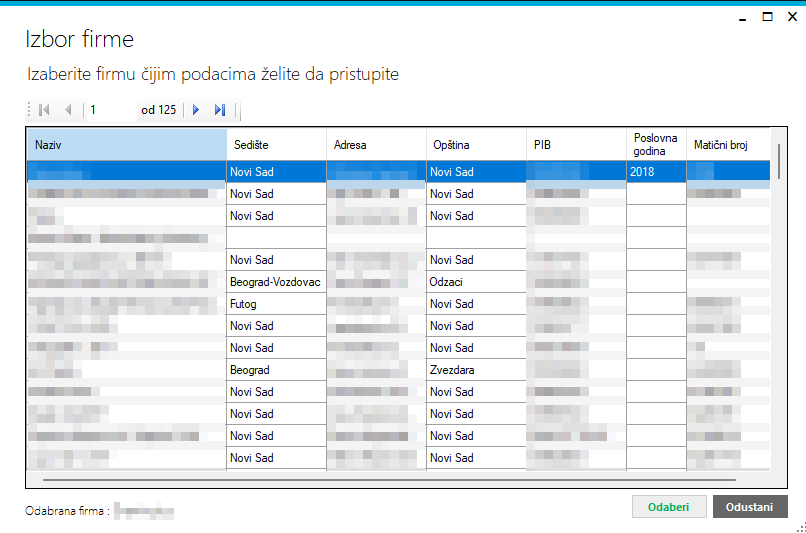Click the Adresa column header

coord(376,145)
